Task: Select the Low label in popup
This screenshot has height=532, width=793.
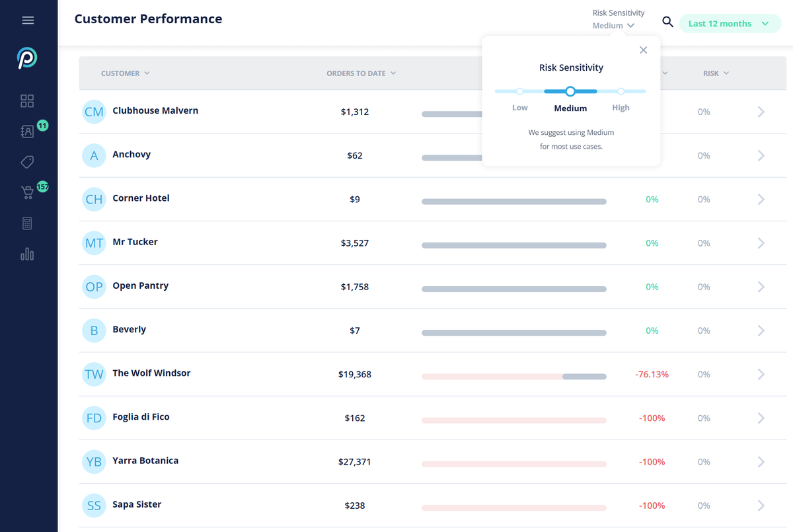Action: click(520, 108)
